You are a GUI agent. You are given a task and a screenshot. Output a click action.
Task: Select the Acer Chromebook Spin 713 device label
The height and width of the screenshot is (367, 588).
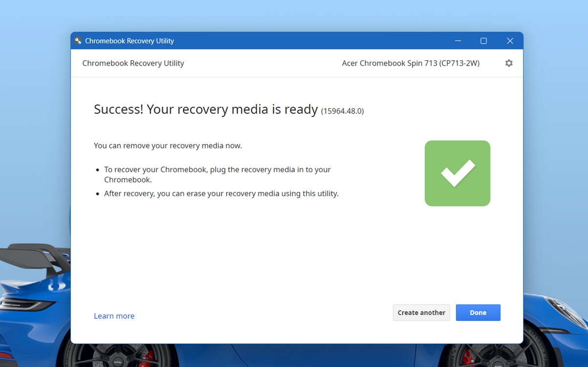click(411, 63)
